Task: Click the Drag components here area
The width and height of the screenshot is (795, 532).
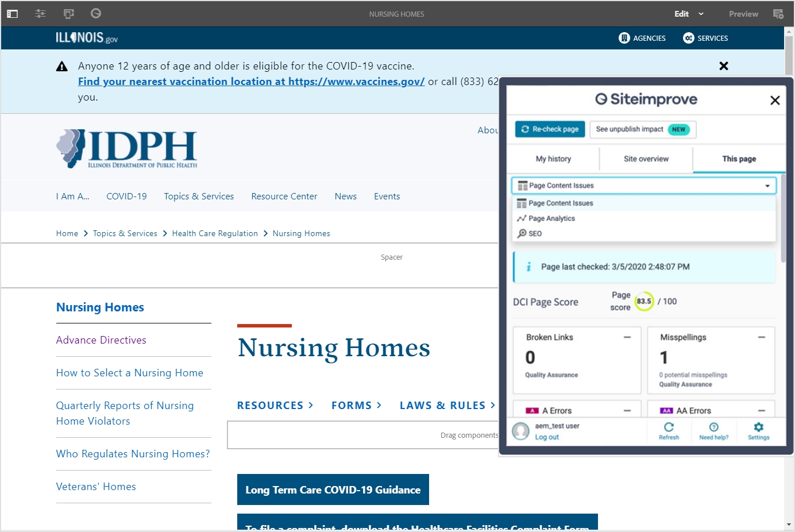Action: point(363,435)
